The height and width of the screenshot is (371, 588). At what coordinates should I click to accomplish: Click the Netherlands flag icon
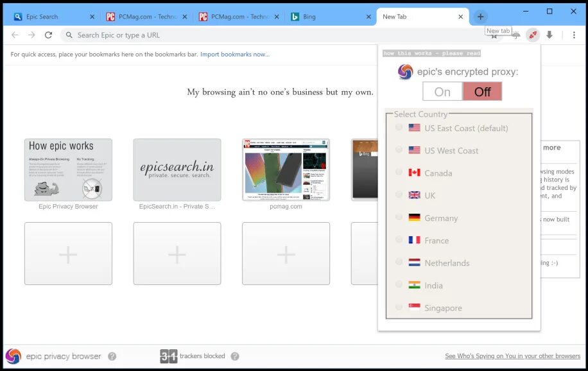(x=415, y=263)
